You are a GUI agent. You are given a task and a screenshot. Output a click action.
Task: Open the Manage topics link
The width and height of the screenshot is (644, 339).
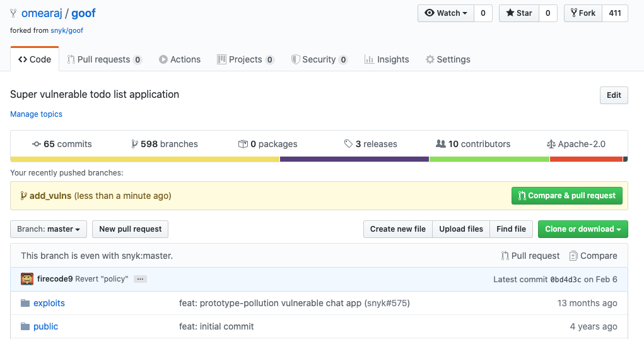pyautogui.click(x=36, y=114)
